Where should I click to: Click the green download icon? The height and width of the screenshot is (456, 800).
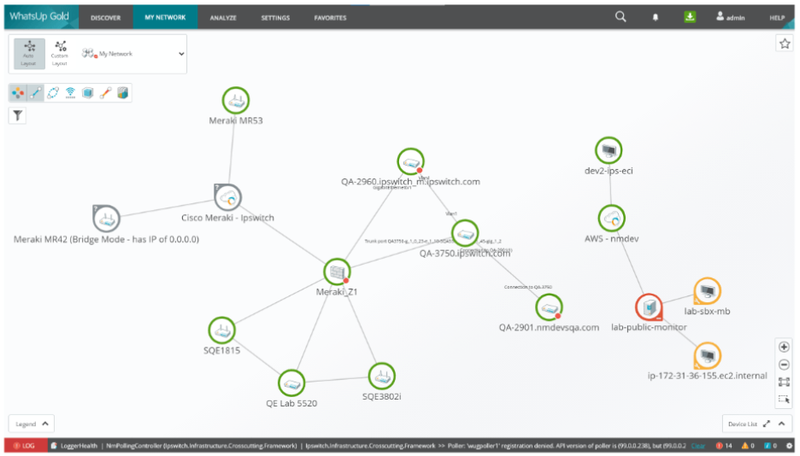click(x=690, y=17)
